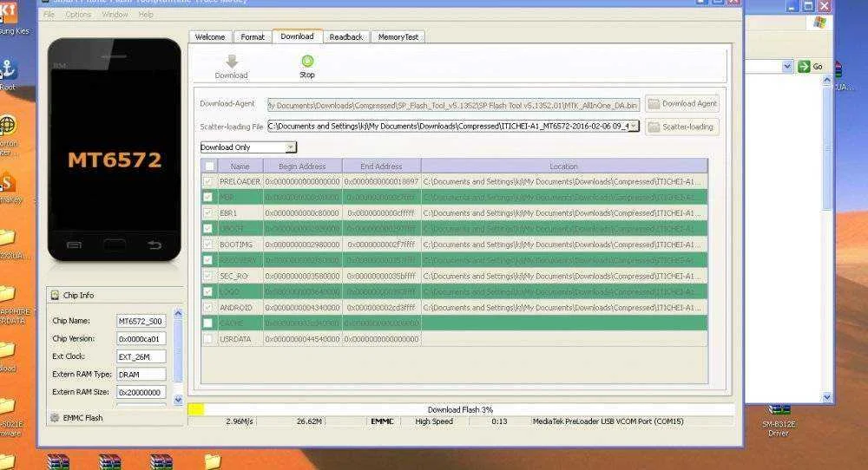The width and height of the screenshot is (868, 470).
Task: Click the Ext Clock field EXT_26M
Action: point(141,356)
